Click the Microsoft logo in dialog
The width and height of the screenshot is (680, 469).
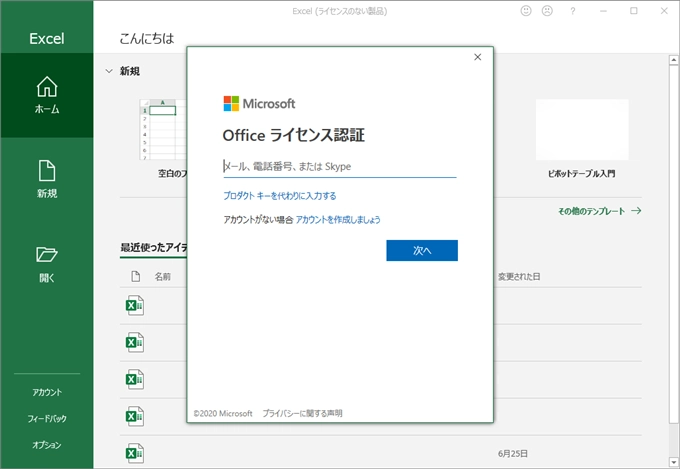click(259, 104)
